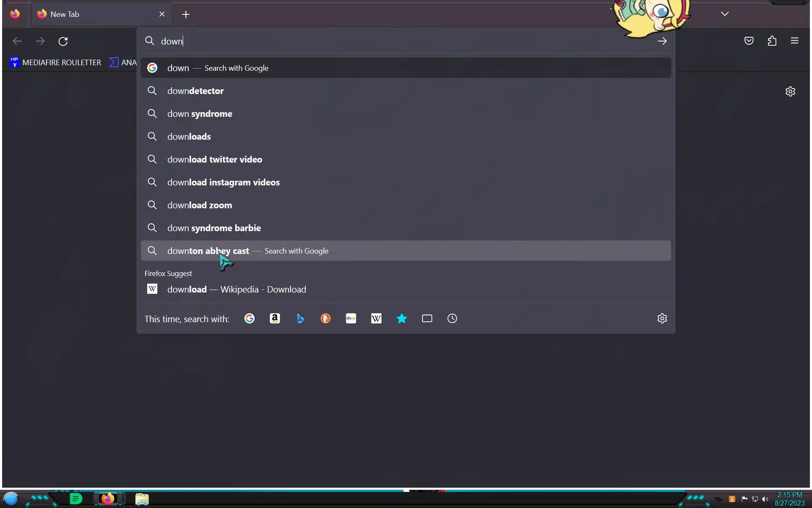The height and width of the screenshot is (508, 812).
Task: Open Save to Pocket icon
Action: click(749, 41)
